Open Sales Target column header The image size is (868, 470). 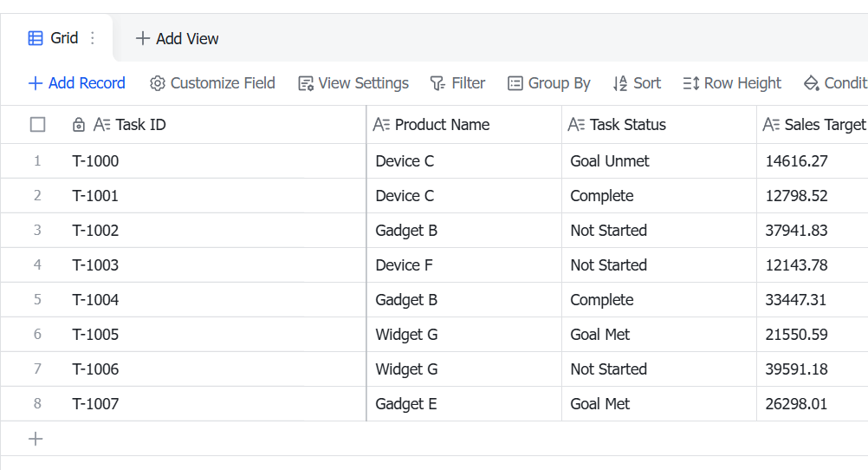click(812, 125)
